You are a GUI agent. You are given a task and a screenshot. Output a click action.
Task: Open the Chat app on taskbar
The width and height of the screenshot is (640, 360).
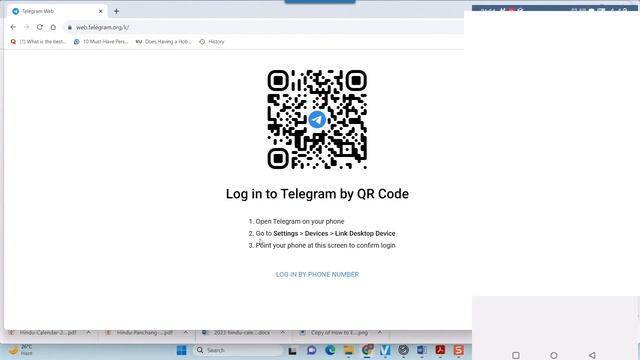pos(312,350)
